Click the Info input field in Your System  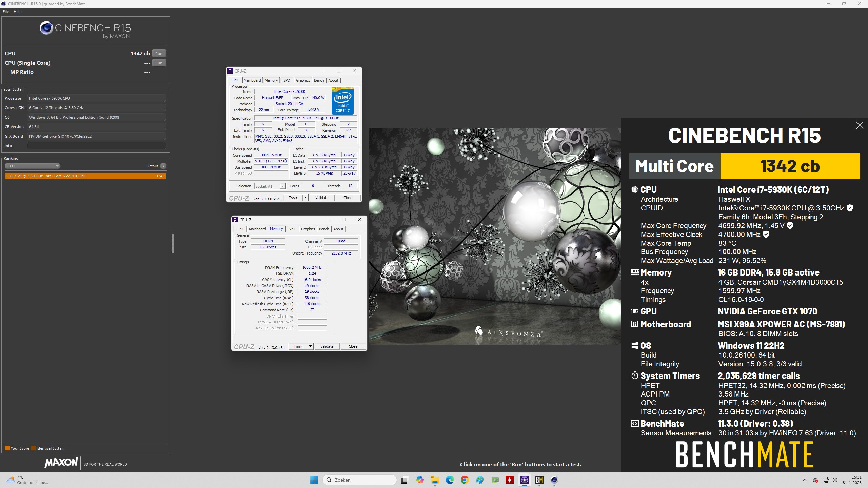[x=97, y=146]
